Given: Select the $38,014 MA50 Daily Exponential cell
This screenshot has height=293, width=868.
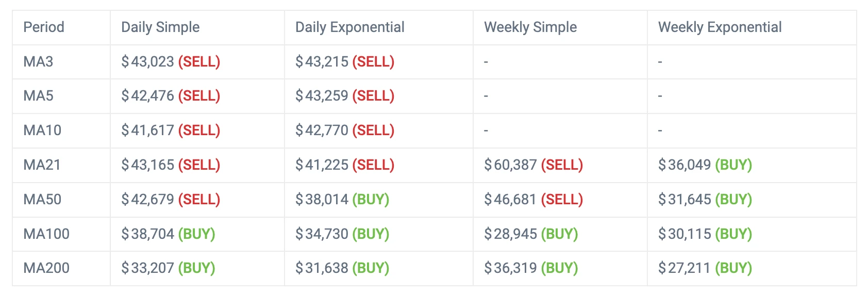Looking at the screenshot, I should [x=322, y=200].
